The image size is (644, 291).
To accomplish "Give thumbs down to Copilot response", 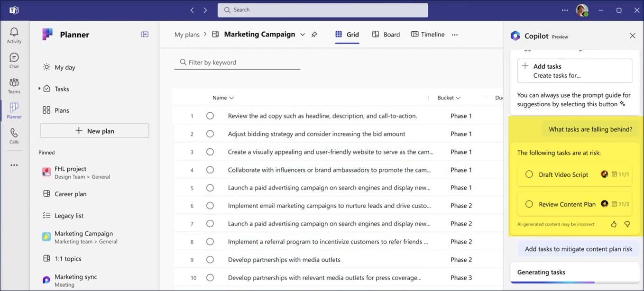I will pos(627,224).
